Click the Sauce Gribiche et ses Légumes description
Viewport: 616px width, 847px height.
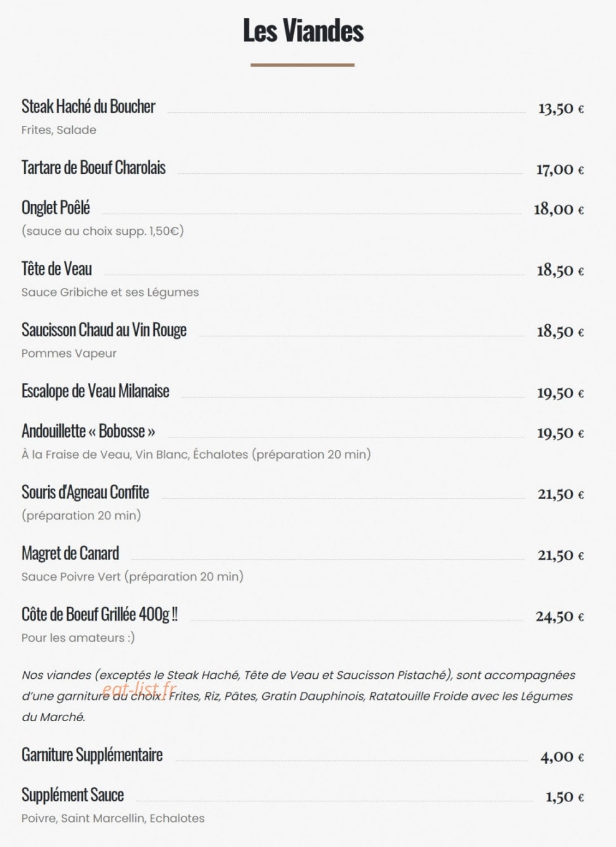[110, 292]
